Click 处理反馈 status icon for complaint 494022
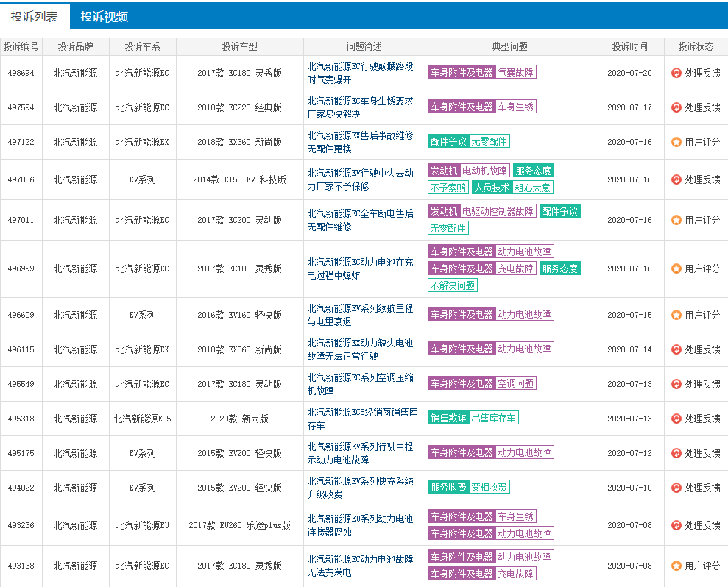This screenshot has width=728, height=587. click(x=676, y=488)
